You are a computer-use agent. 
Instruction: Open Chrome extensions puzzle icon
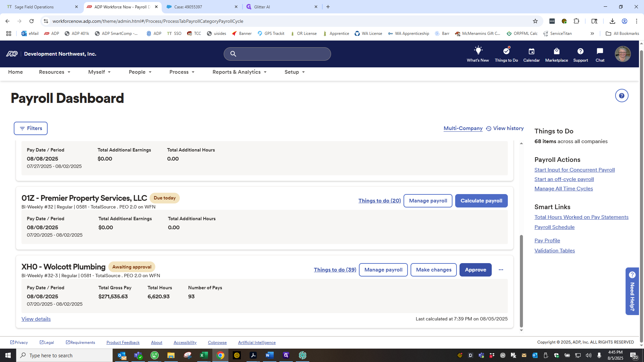click(x=576, y=21)
